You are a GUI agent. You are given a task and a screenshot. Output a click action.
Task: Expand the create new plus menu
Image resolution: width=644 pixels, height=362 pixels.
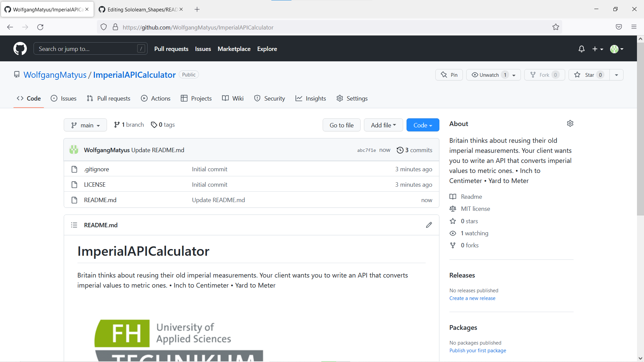(597, 49)
